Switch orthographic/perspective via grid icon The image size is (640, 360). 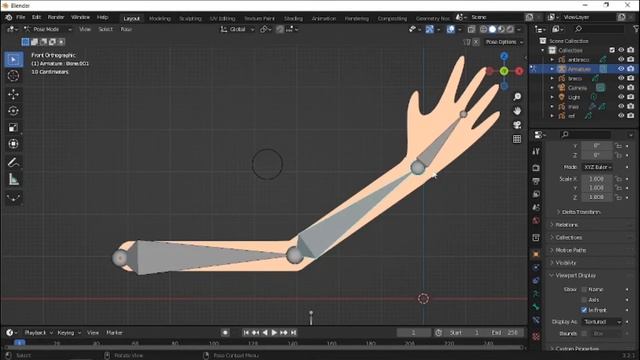517,139
